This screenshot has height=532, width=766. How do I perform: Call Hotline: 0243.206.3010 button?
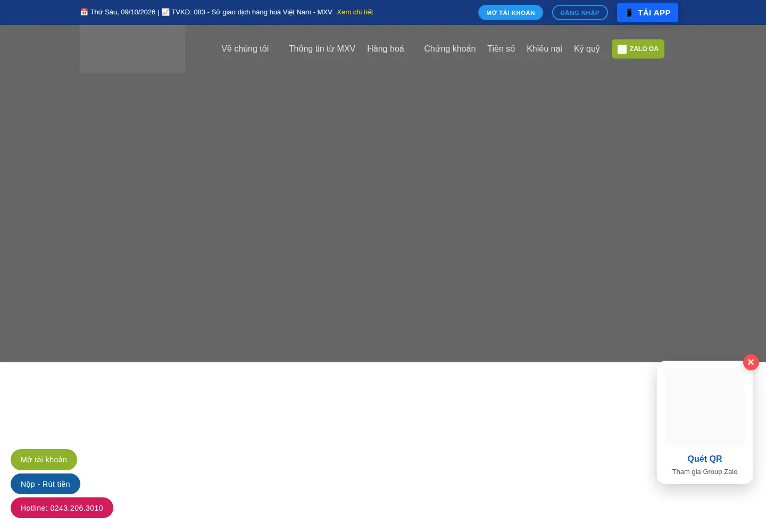coord(62,508)
